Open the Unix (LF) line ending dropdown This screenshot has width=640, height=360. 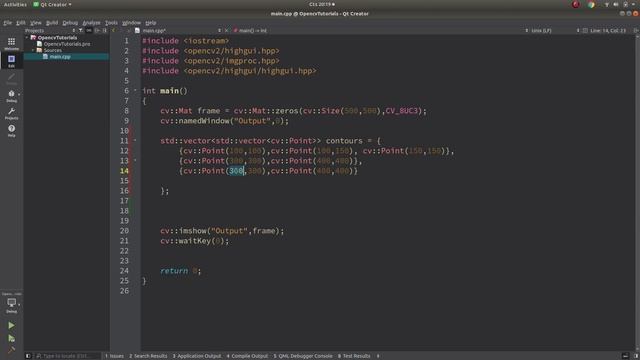(541, 31)
